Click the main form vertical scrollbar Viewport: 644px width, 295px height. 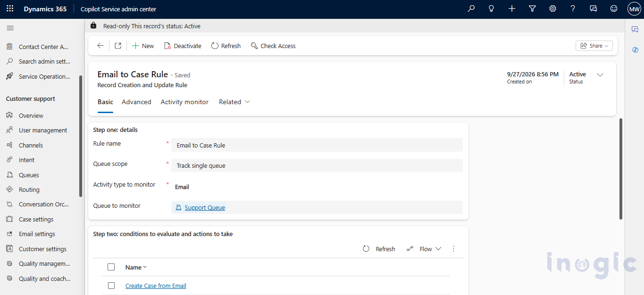coord(621,168)
